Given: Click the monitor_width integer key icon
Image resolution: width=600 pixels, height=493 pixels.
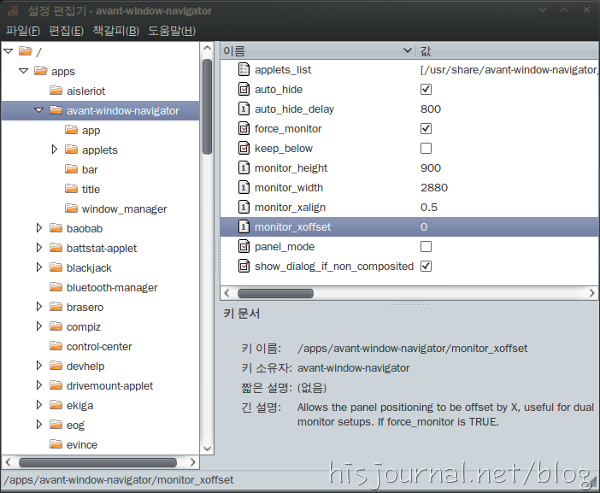Looking at the screenshot, I should 244,188.
